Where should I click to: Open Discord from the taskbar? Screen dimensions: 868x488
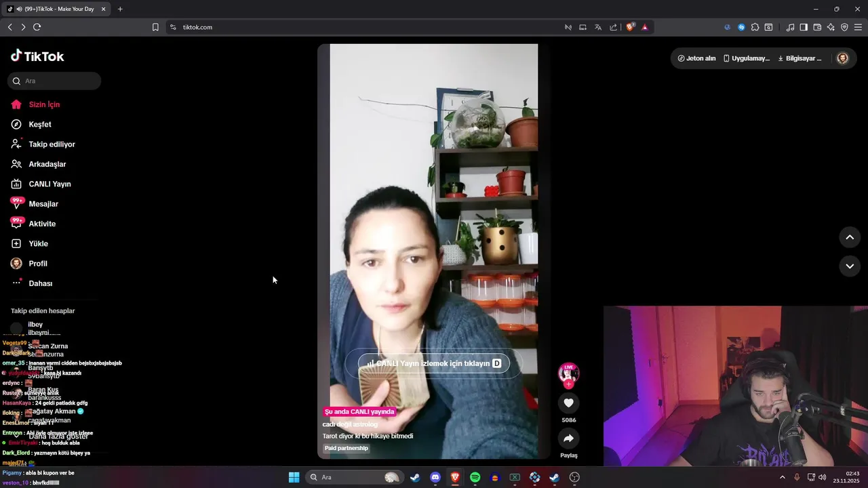click(435, 477)
